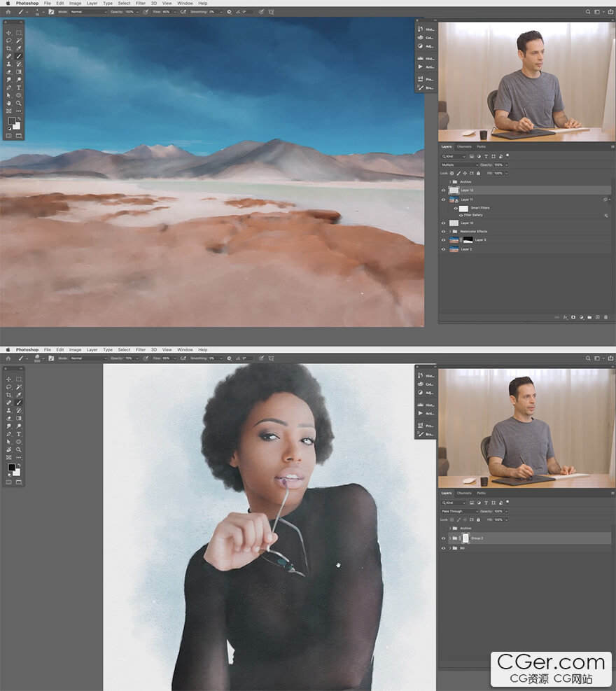This screenshot has height=691, width=616.
Task: Expand the Watercolor Effects group
Action: click(450, 231)
